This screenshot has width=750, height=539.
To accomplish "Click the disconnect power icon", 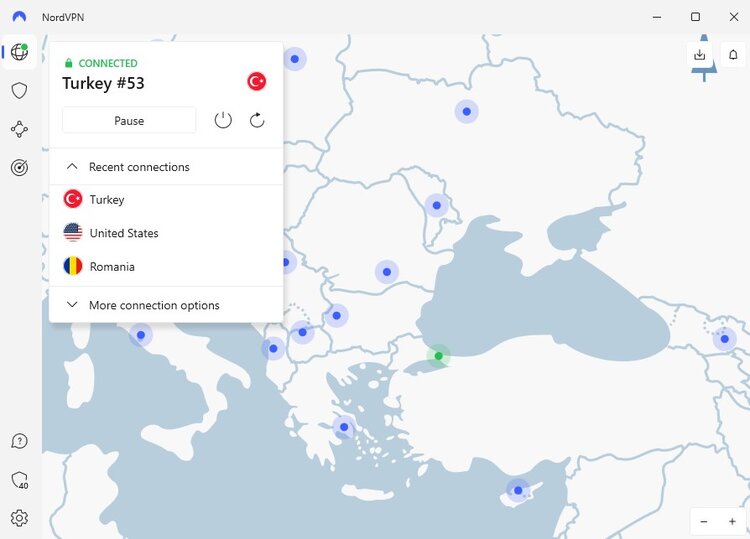I will click(x=223, y=120).
